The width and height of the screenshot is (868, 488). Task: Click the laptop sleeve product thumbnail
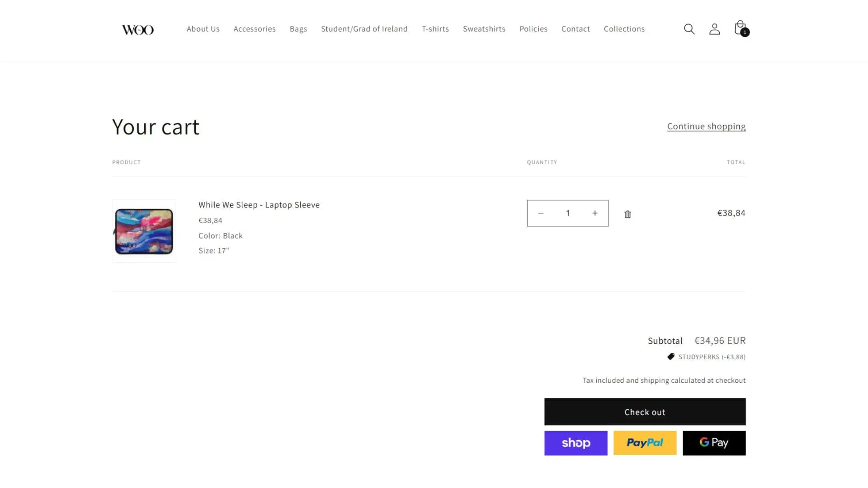click(x=144, y=231)
